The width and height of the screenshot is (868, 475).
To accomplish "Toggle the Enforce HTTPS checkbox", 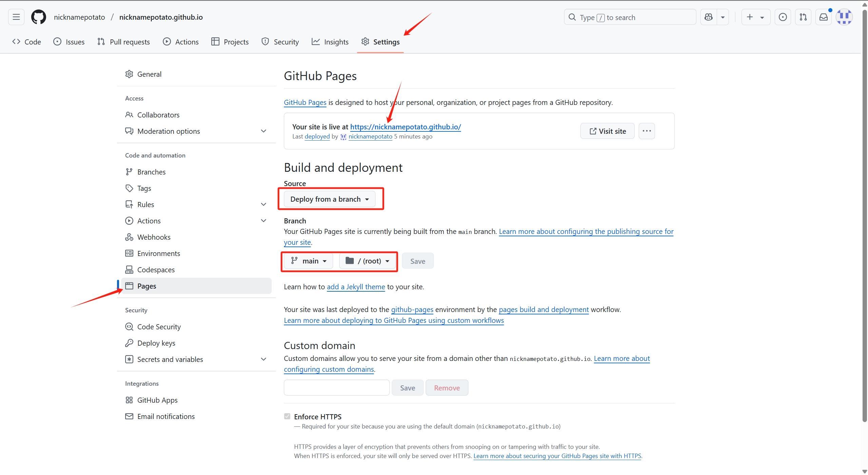I will [287, 416].
